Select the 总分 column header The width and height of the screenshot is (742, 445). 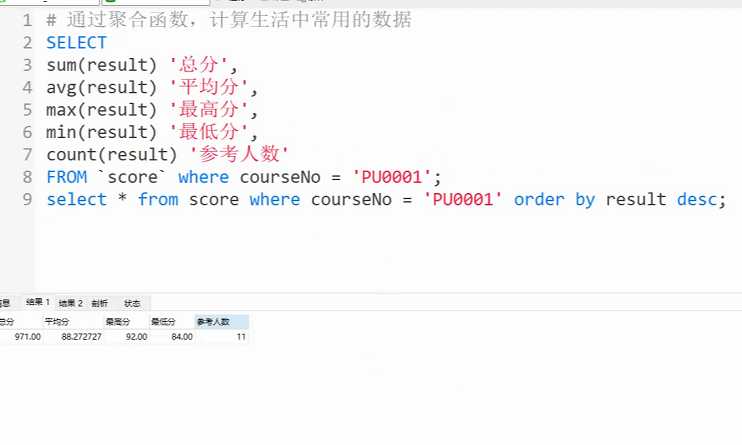tap(19, 322)
